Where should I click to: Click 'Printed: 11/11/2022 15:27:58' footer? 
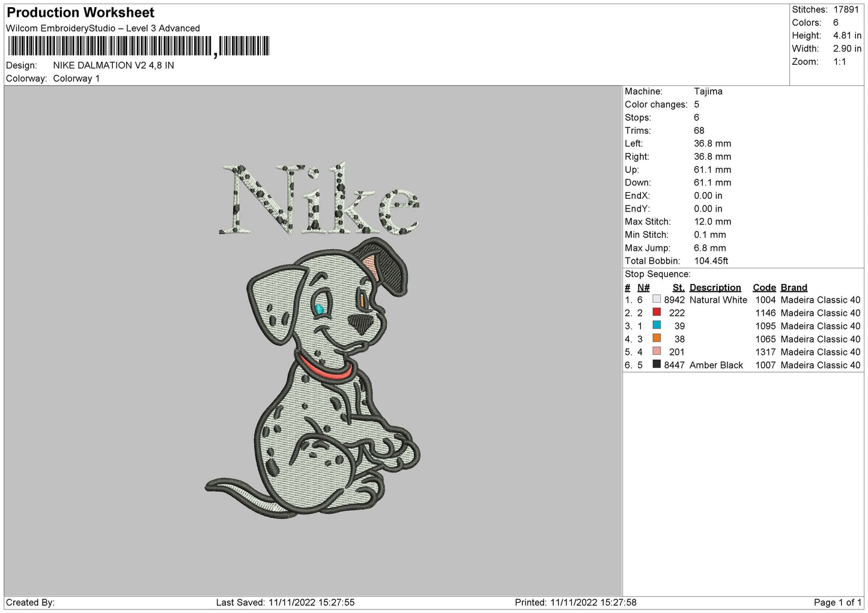(575, 603)
